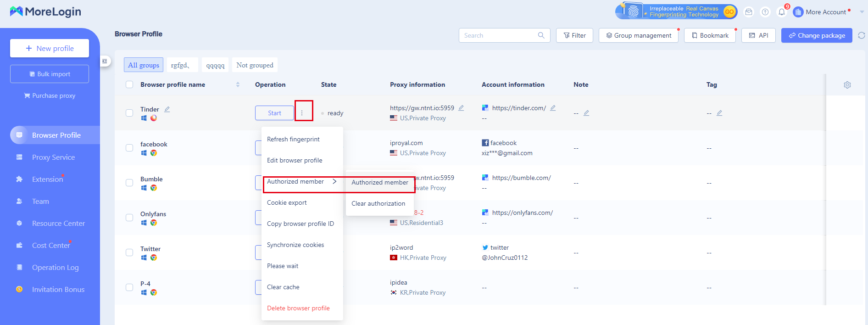The width and height of the screenshot is (868, 325).
Task: Switch to rgfgd group tab
Action: 182,65
